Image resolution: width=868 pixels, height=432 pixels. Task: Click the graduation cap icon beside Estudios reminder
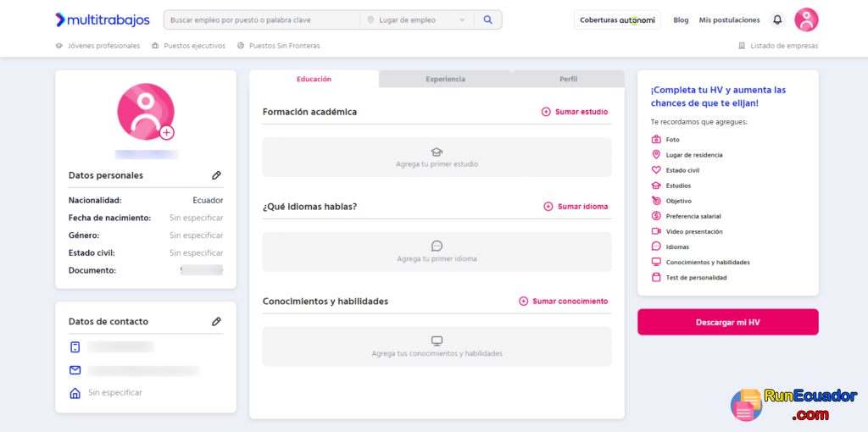click(656, 186)
